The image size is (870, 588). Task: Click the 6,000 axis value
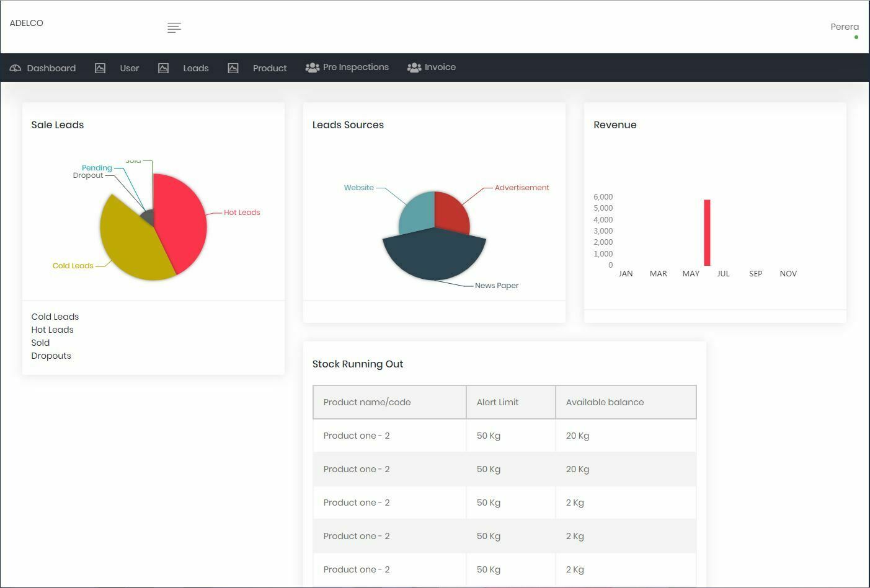(x=603, y=197)
